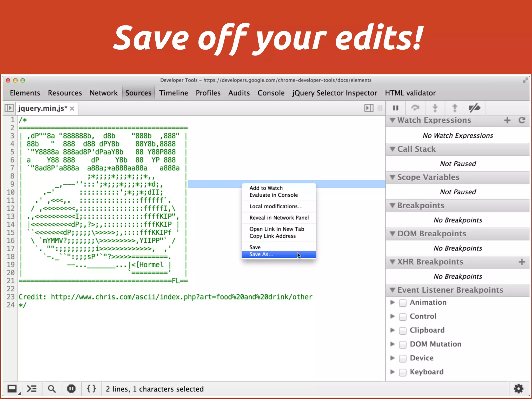The width and height of the screenshot is (532, 399).
Task: Undock DevTools window icon in status bar
Action: 12,389
